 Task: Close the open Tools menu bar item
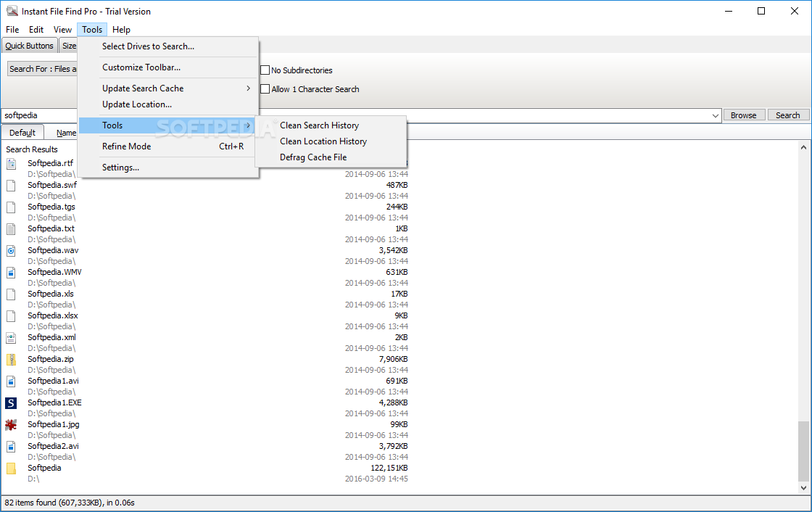(x=92, y=30)
